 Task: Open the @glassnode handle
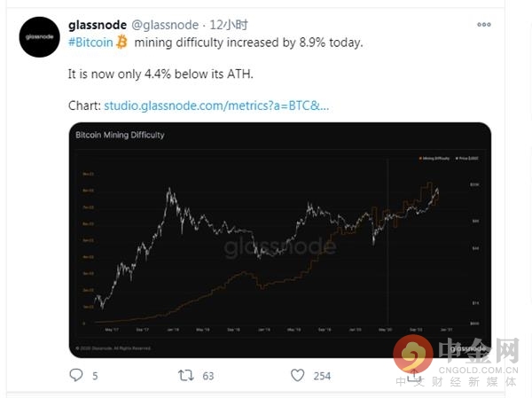click(165, 25)
